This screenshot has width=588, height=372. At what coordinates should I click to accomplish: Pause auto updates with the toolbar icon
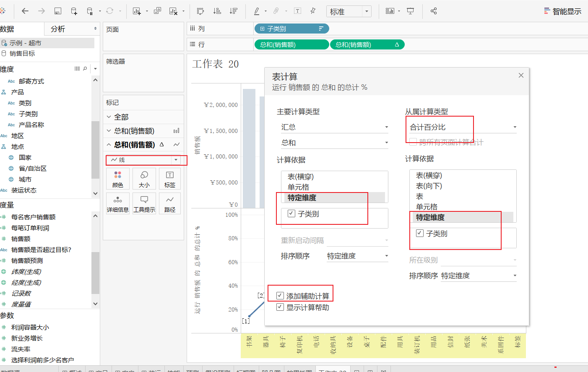(x=90, y=11)
